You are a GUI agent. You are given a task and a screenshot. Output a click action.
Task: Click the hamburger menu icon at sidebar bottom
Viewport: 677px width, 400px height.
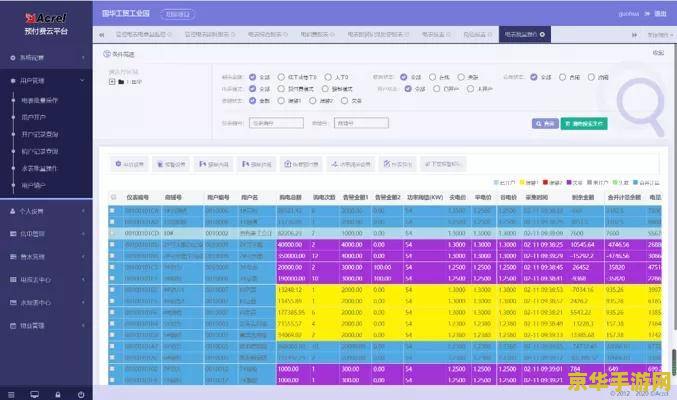click(11, 395)
